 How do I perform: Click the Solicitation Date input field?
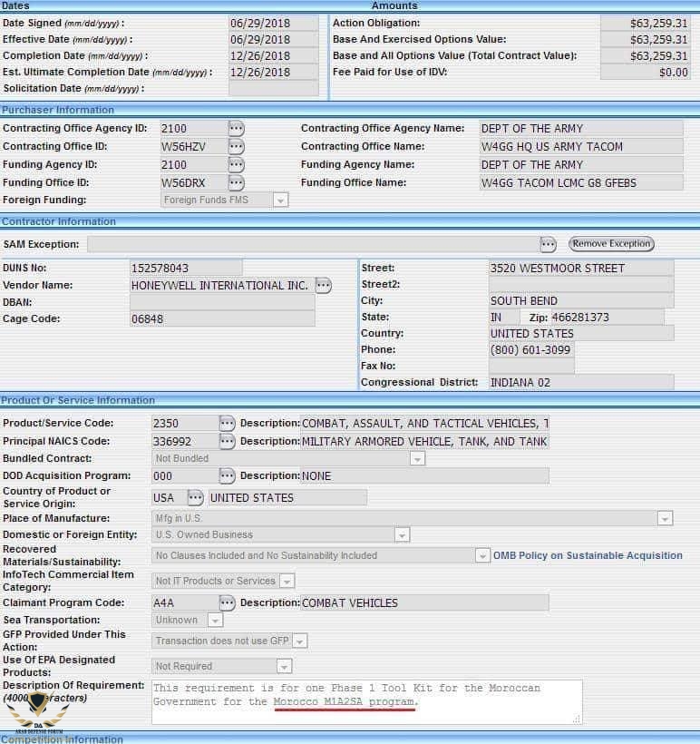(x=273, y=89)
